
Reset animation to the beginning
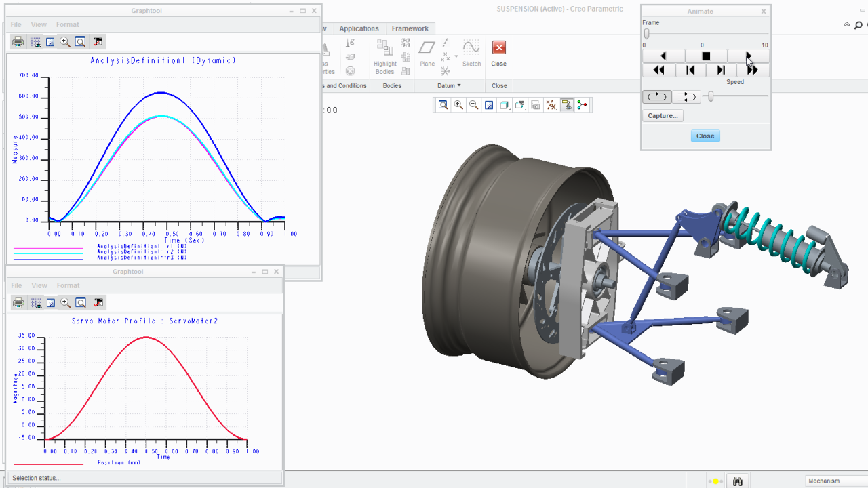pyautogui.click(x=658, y=70)
